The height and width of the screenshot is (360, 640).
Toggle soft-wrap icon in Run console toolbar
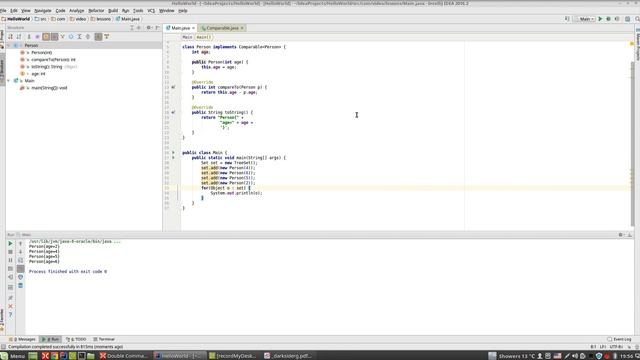tap(20, 260)
